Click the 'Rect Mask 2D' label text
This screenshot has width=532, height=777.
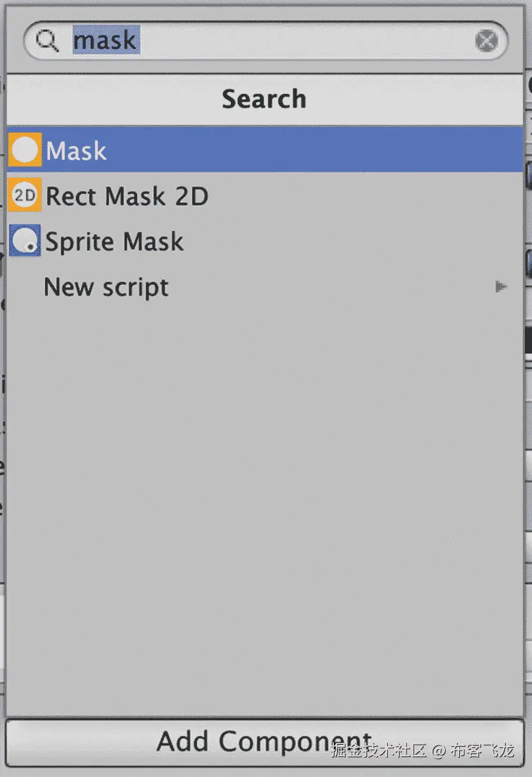click(127, 196)
